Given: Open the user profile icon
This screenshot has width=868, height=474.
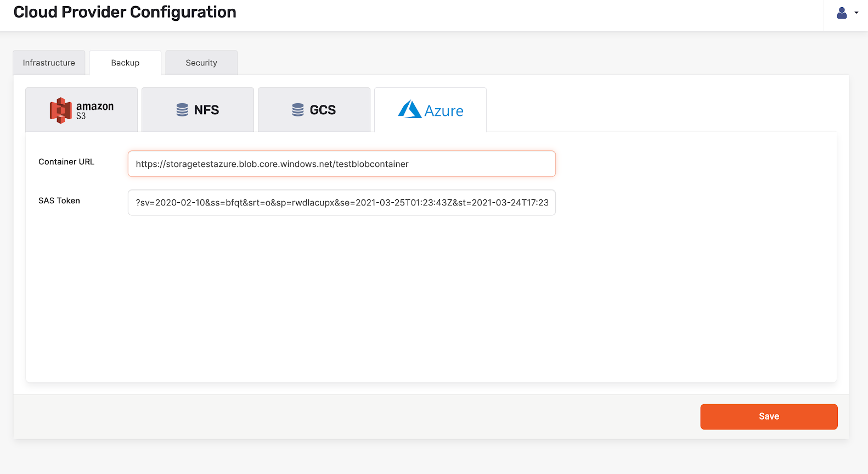Looking at the screenshot, I should (842, 13).
